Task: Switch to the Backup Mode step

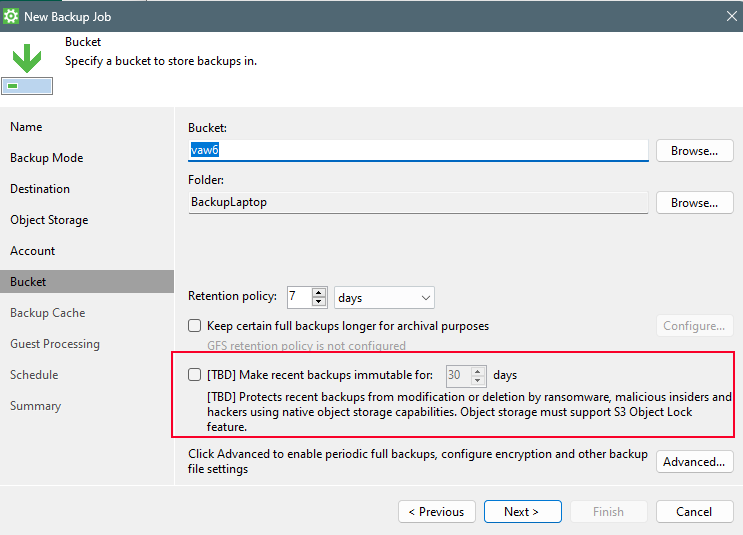Action: [x=46, y=158]
